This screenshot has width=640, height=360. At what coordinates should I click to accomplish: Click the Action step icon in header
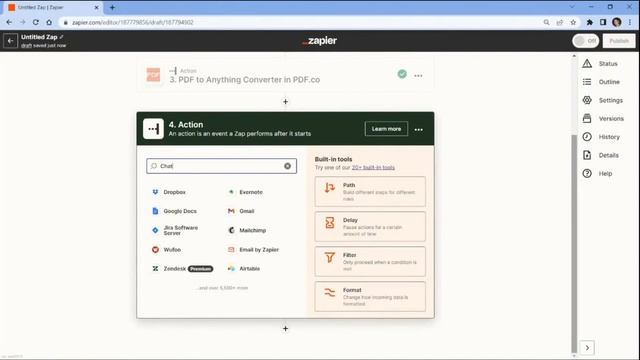(x=153, y=129)
